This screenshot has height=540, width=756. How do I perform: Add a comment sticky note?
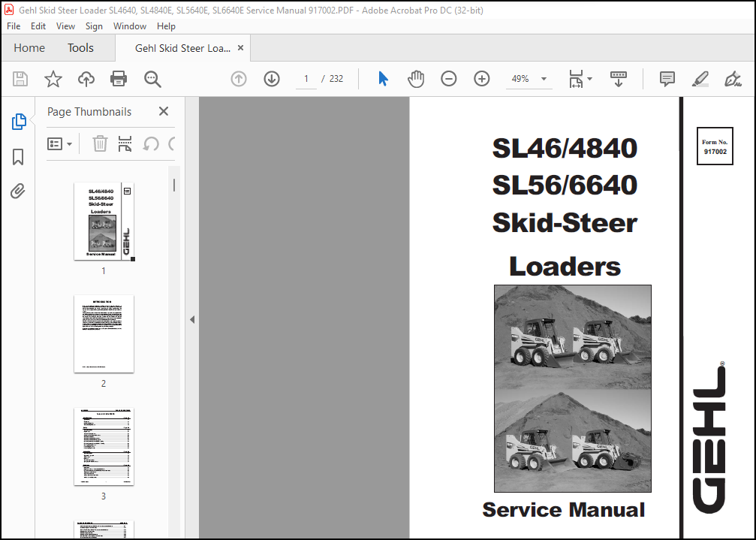pyautogui.click(x=667, y=79)
